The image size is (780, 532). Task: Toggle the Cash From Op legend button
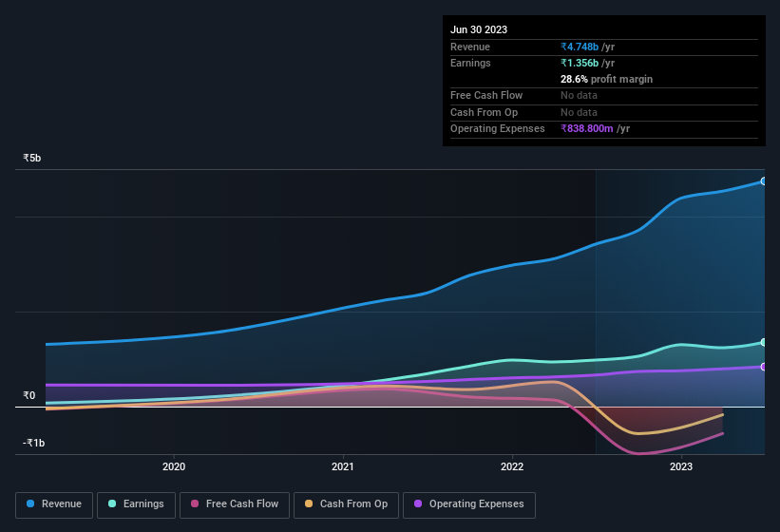coord(346,504)
